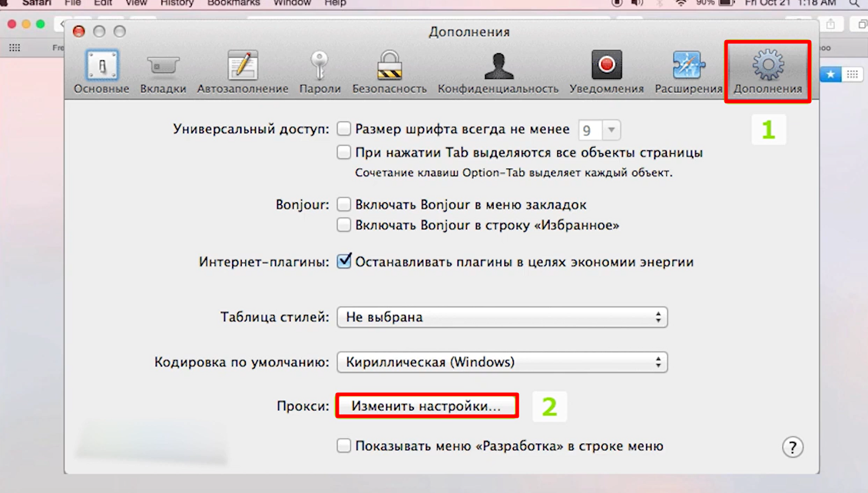The width and height of the screenshot is (868, 493).
Task: Enable minimum font size checkbox
Action: (344, 129)
